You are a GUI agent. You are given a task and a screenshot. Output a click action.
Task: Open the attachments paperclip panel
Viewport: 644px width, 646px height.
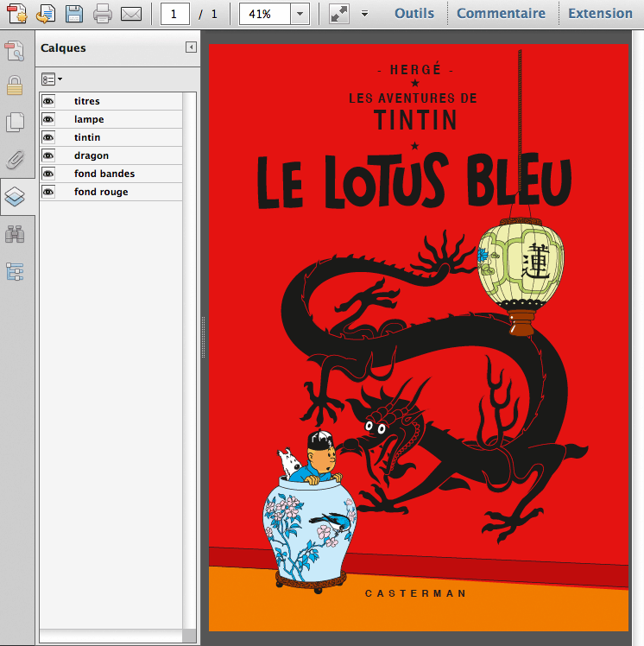coord(15,159)
